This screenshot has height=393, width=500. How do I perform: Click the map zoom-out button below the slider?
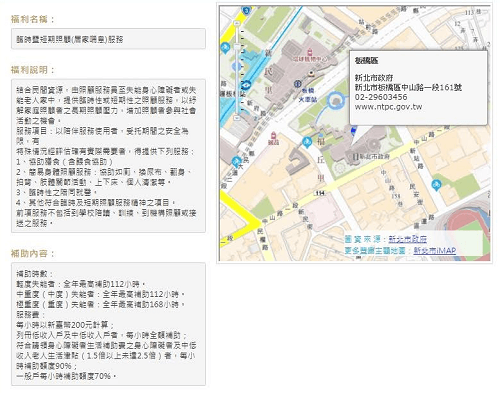pos(237,117)
